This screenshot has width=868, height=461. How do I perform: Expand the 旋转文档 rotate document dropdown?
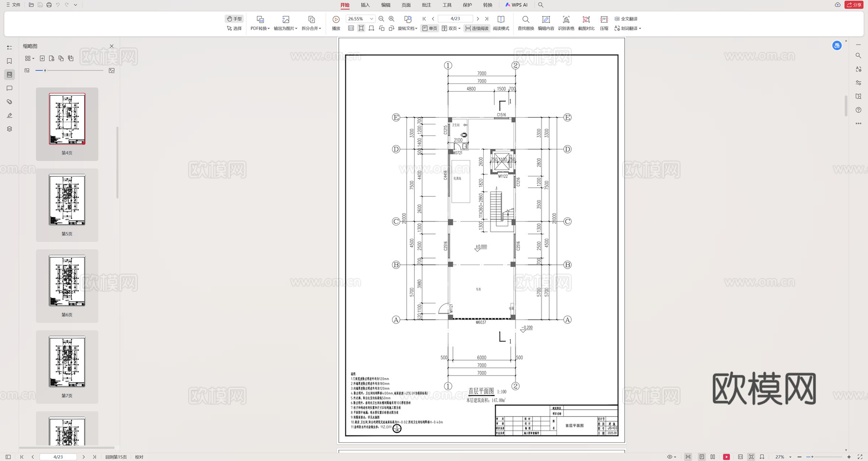click(x=407, y=28)
